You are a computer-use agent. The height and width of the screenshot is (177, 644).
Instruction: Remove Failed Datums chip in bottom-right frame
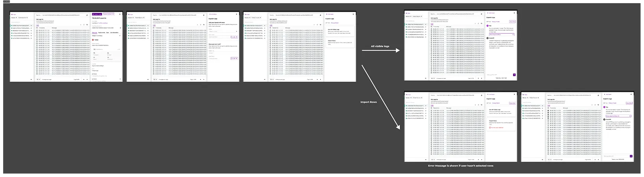pyautogui.click(x=538, y=98)
